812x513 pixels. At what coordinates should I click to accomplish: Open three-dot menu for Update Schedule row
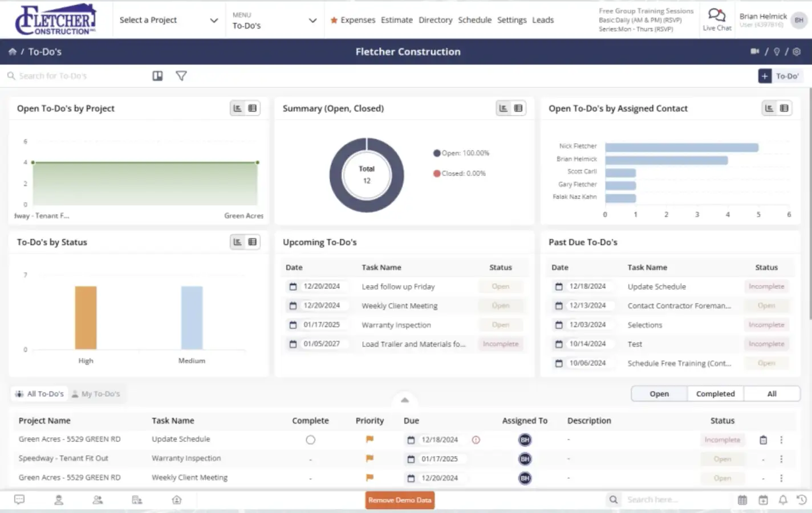(781, 440)
